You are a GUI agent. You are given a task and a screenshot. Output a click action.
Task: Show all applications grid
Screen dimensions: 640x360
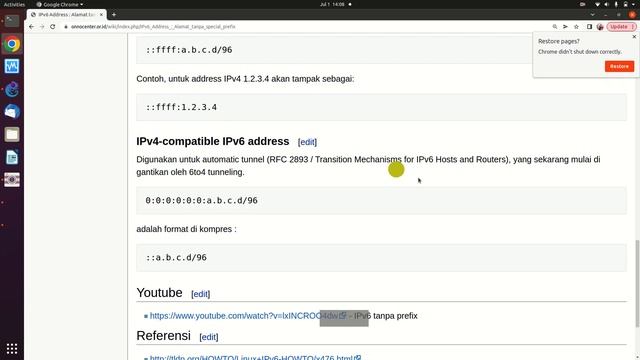click(x=12, y=349)
